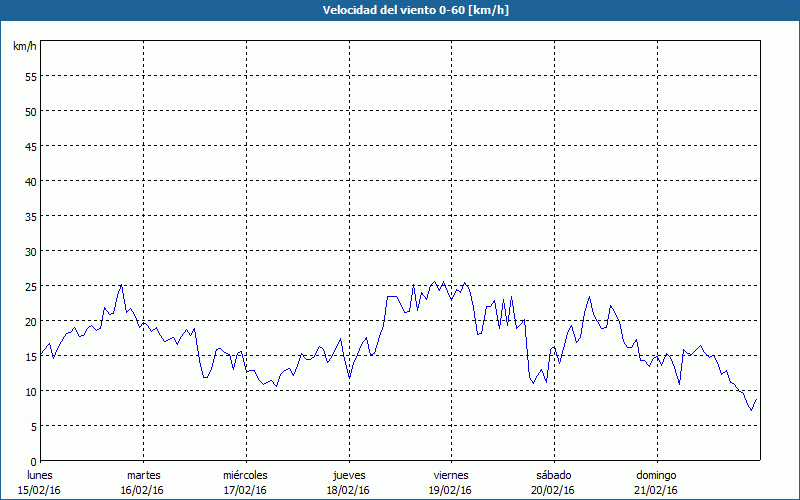This screenshot has width=800, height=500.
Task: Select the 55 value on the y-axis
Action: coord(30,76)
